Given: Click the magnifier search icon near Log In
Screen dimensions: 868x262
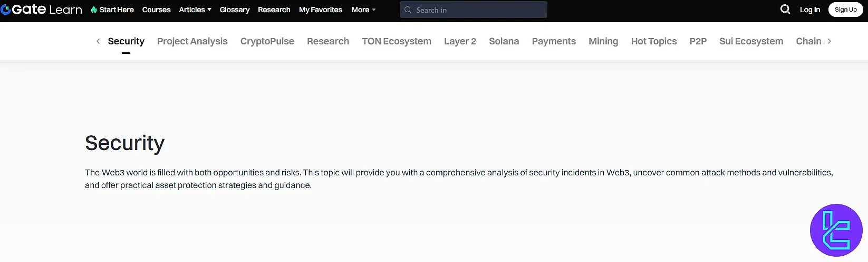Looking at the screenshot, I should coord(785,10).
